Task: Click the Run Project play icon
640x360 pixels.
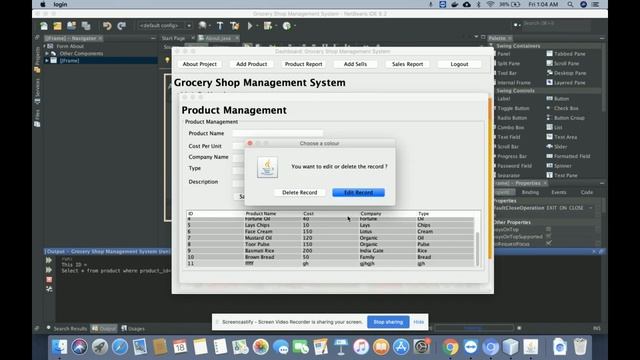Action: (x=250, y=26)
